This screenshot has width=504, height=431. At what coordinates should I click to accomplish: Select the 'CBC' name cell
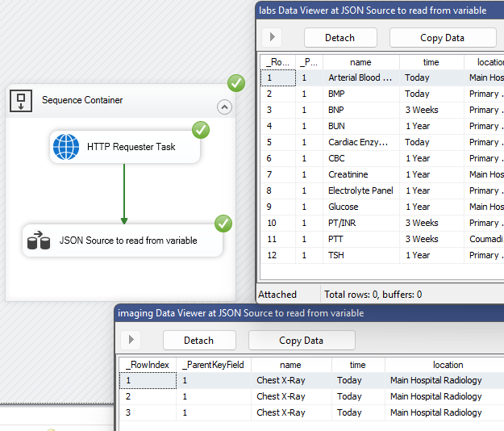click(x=361, y=158)
